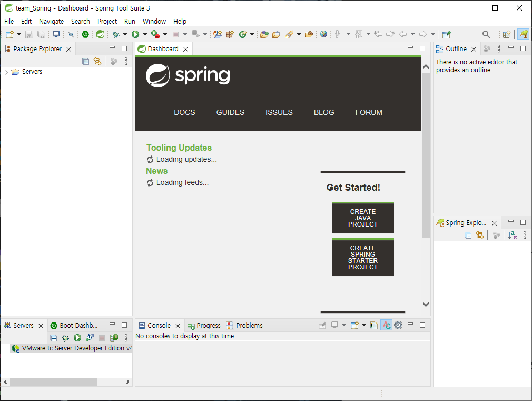This screenshot has height=401, width=532.
Task: Maximize the Console view panel
Action: (422, 325)
